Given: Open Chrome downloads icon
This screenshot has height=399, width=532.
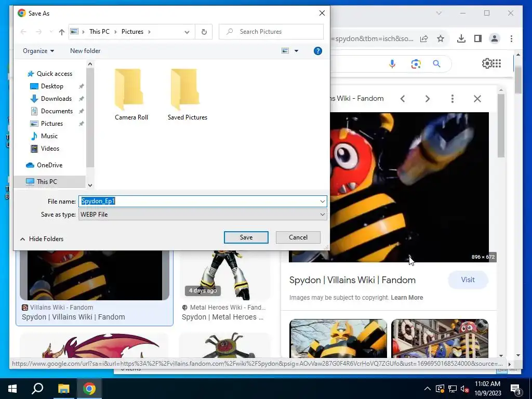Looking at the screenshot, I should point(461,38).
